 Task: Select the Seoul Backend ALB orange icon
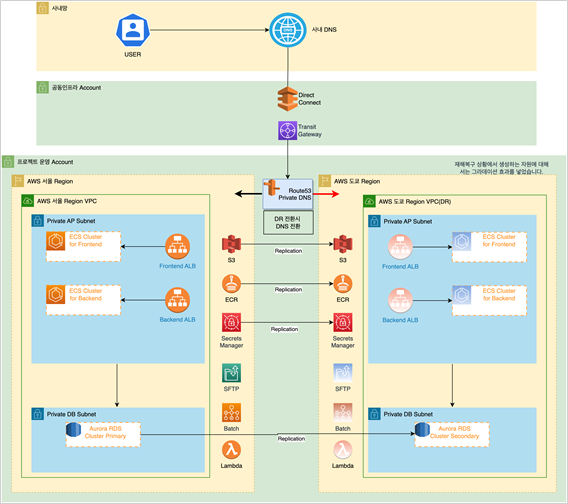click(x=178, y=300)
